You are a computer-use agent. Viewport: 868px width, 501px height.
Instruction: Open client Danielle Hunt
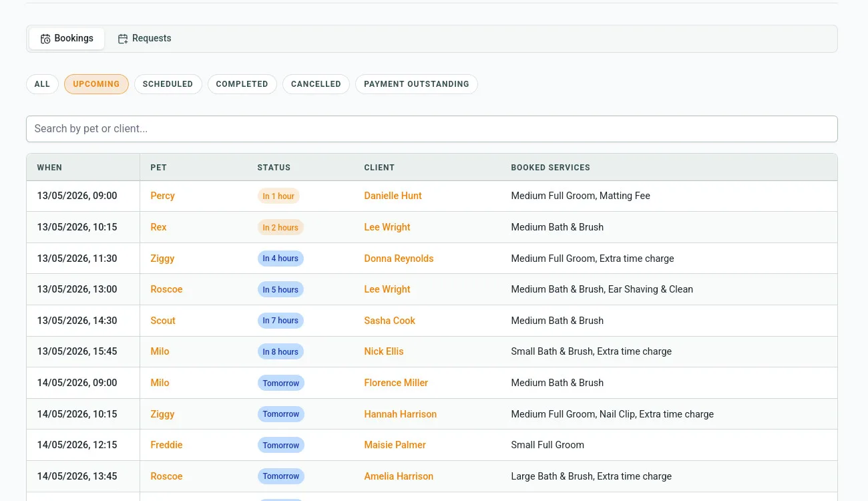coord(393,196)
